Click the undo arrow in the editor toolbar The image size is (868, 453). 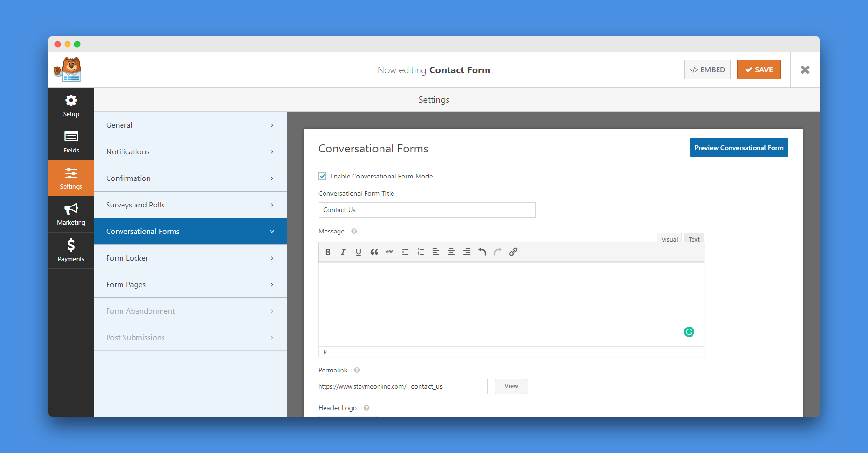tap(482, 251)
